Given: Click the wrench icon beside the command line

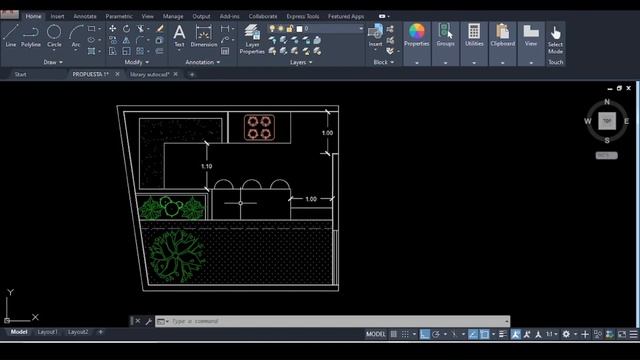Looking at the screenshot, I should point(149,321).
